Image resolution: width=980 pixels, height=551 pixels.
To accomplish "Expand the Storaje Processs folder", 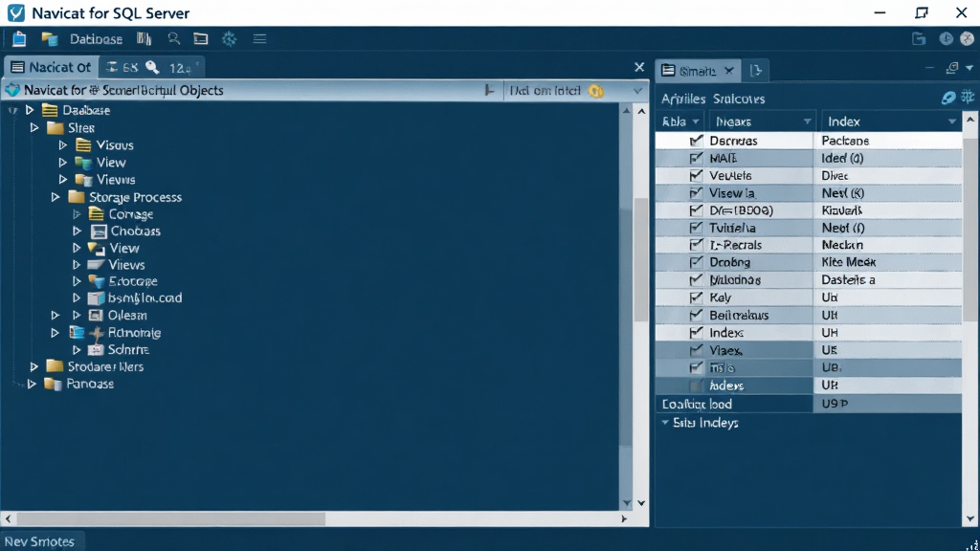I will (55, 197).
